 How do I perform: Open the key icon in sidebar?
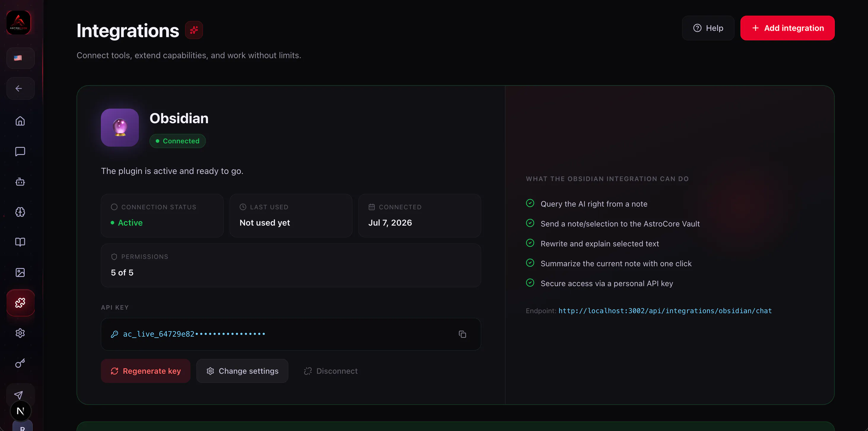[20, 363]
